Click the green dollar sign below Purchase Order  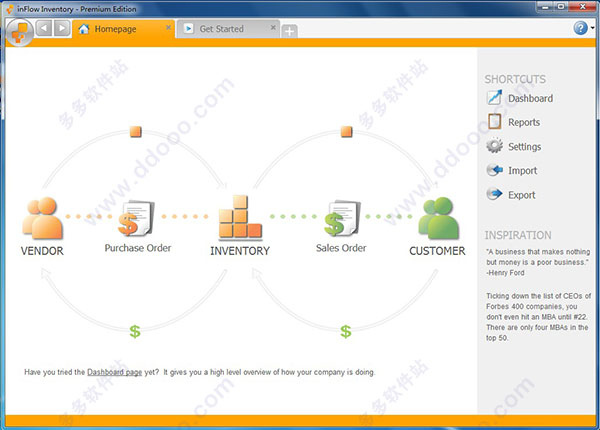coord(135,331)
